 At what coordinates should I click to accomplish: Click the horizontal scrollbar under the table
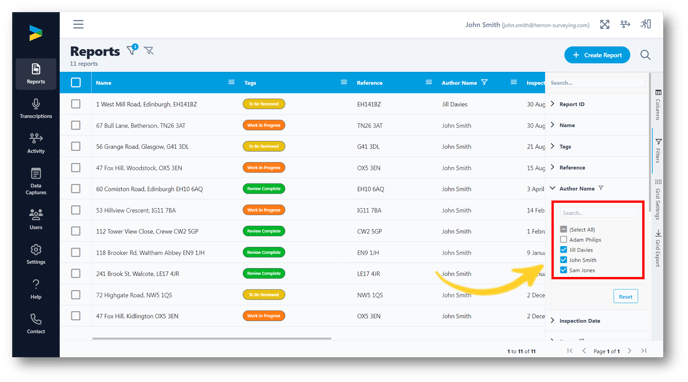point(211,338)
